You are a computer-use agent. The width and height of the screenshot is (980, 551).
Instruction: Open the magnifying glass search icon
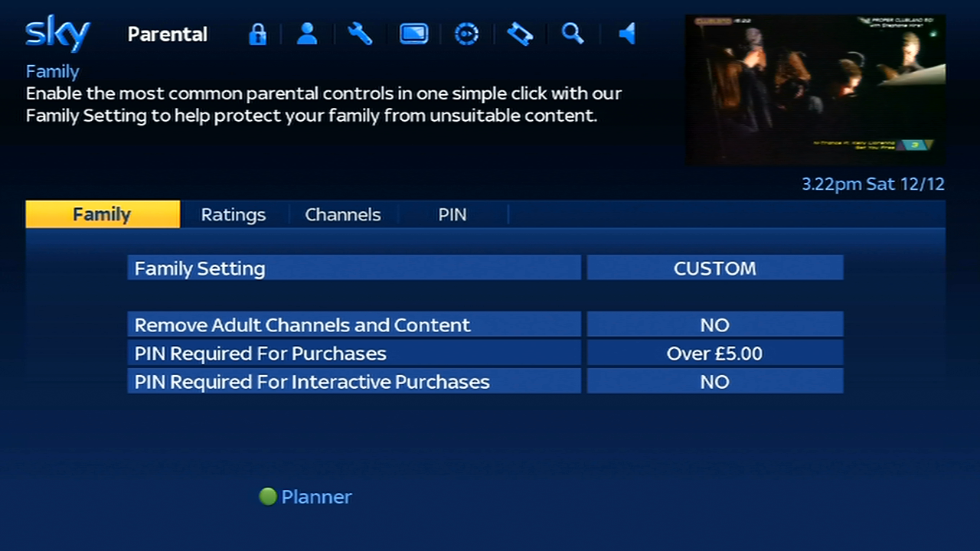point(573,34)
